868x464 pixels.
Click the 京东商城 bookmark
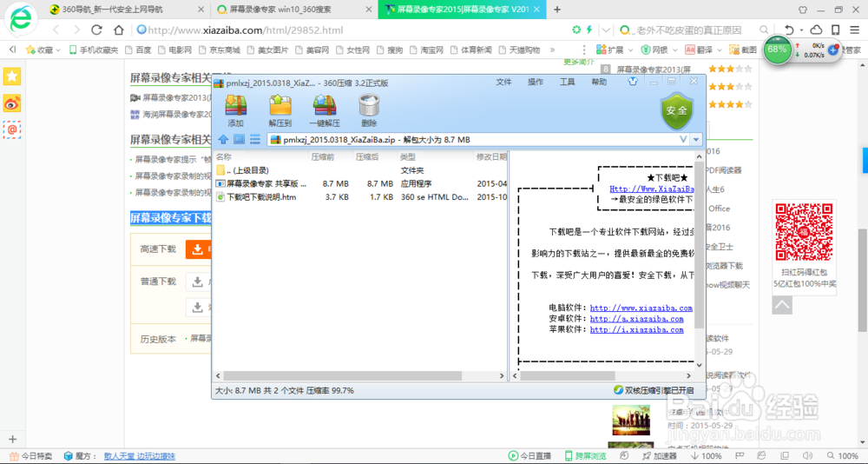(220, 50)
